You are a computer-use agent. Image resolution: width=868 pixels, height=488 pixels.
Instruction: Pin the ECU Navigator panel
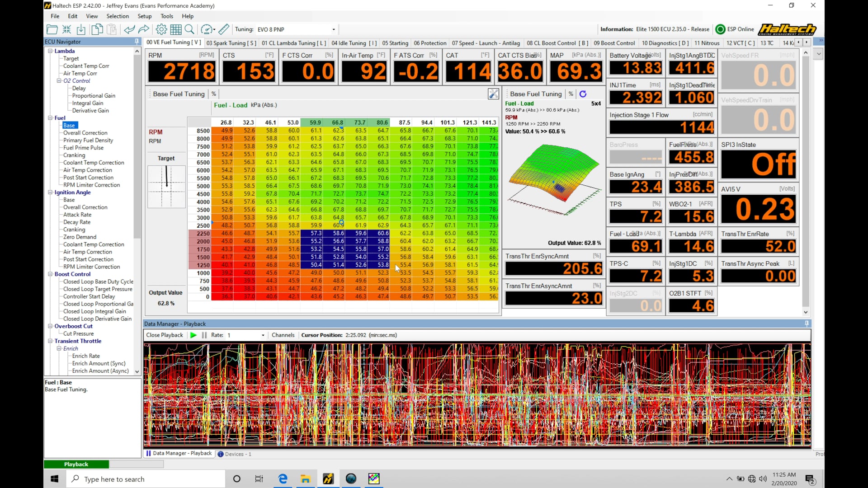[137, 41]
